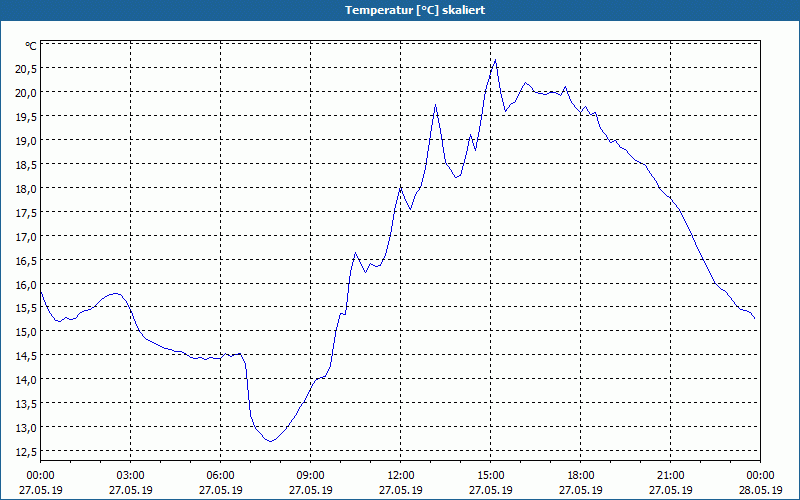
Task: Click the 18,0 y-axis label
Action: coord(26,190)
